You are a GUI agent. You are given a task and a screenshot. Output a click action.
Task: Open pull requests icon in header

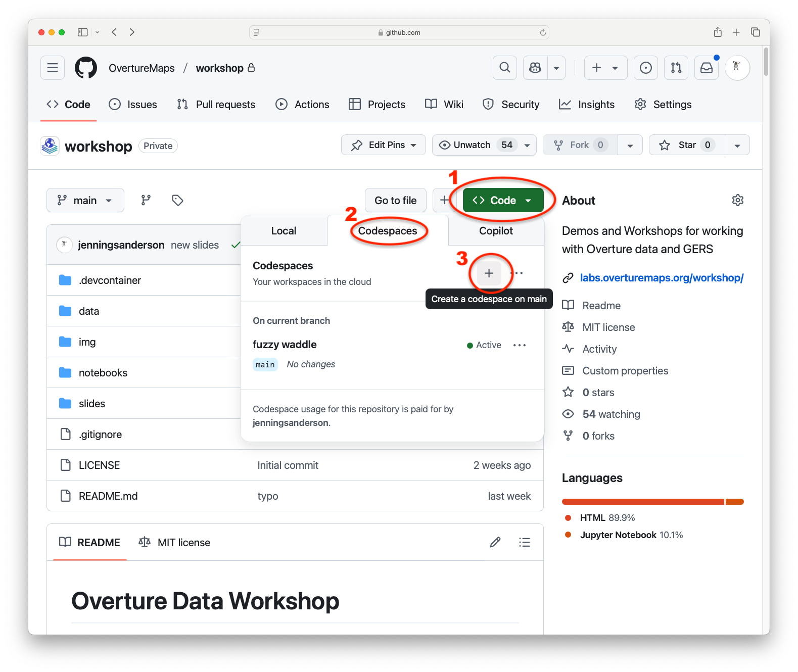click(x=676, y=68)
